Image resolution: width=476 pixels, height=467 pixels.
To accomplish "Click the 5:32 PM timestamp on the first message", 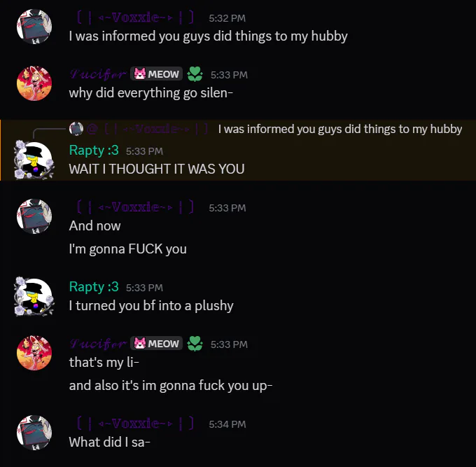I will 227,18.
